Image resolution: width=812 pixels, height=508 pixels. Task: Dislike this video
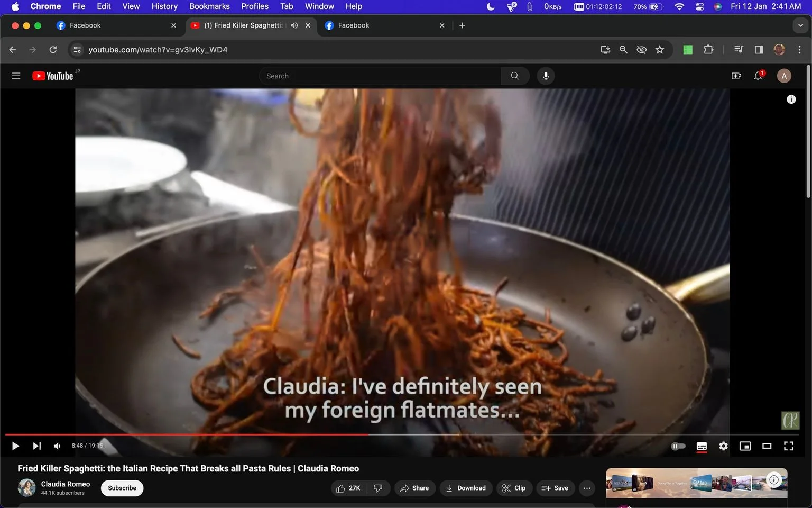(x=378, y=488)
